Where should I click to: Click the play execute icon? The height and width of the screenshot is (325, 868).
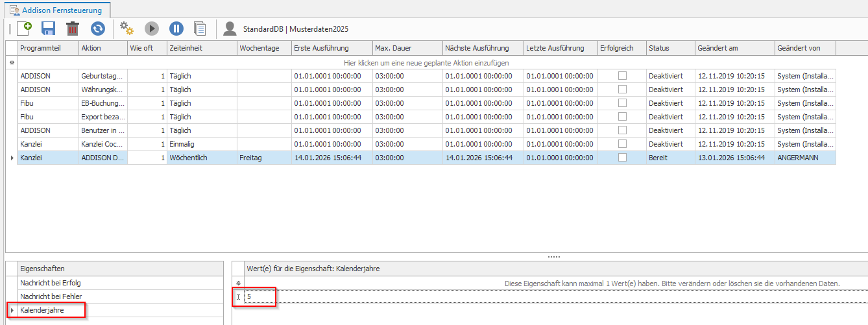point(151,29)
